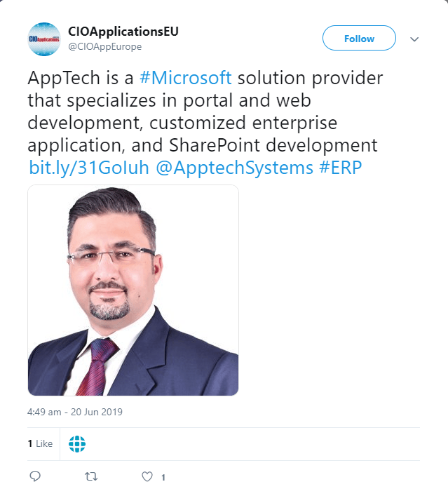Expand the tweet options chevron menu
The image size is (448, 503).
point(414,39)
